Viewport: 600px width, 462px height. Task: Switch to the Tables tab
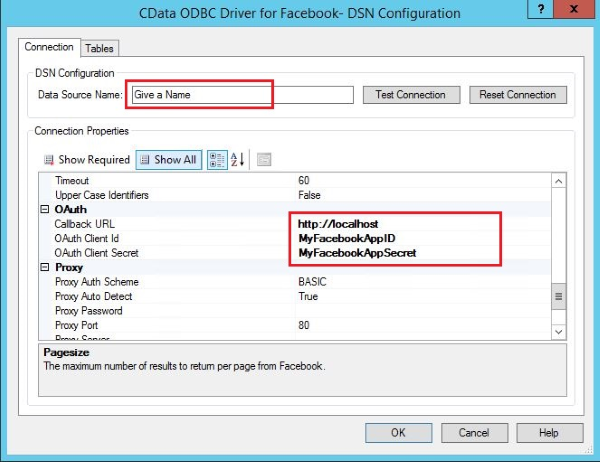click(x=99, y=48)
